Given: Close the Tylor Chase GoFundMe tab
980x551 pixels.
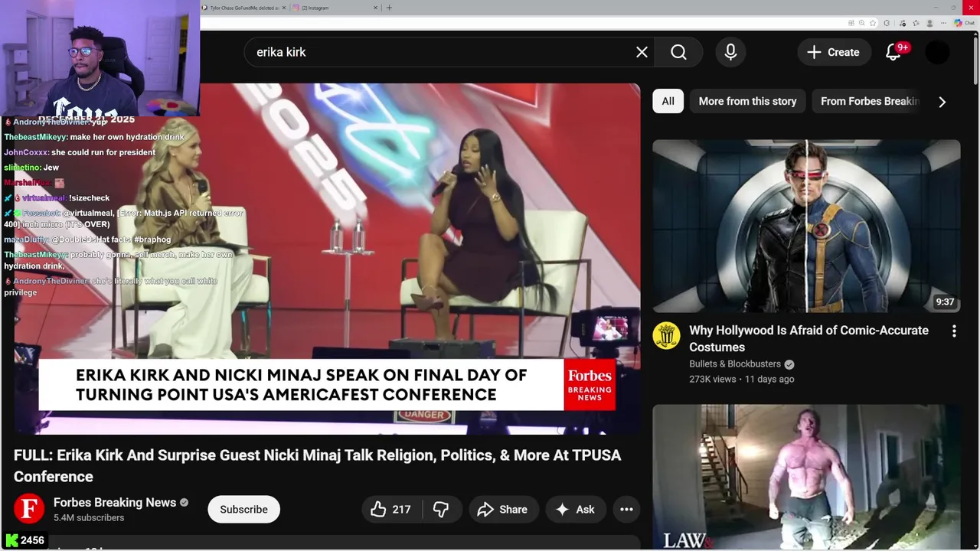Looking at the screenshot, I should click(x=284, y=8).
